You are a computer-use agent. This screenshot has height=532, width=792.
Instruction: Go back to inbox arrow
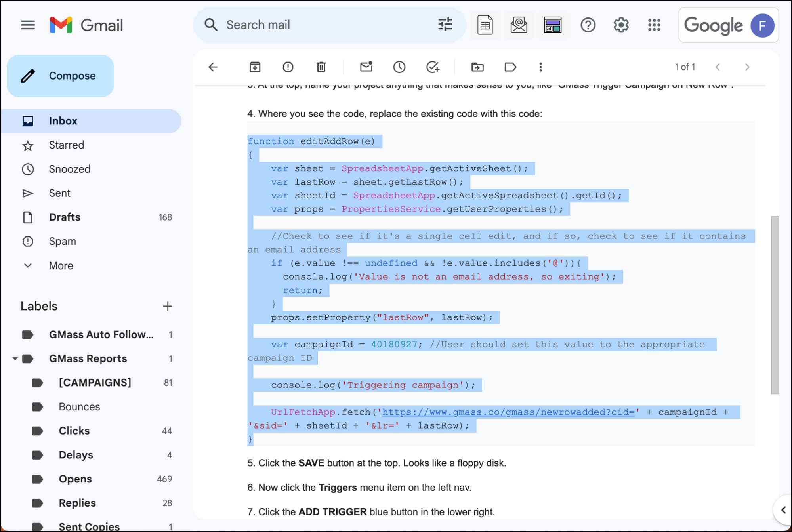tap(213, 67)
